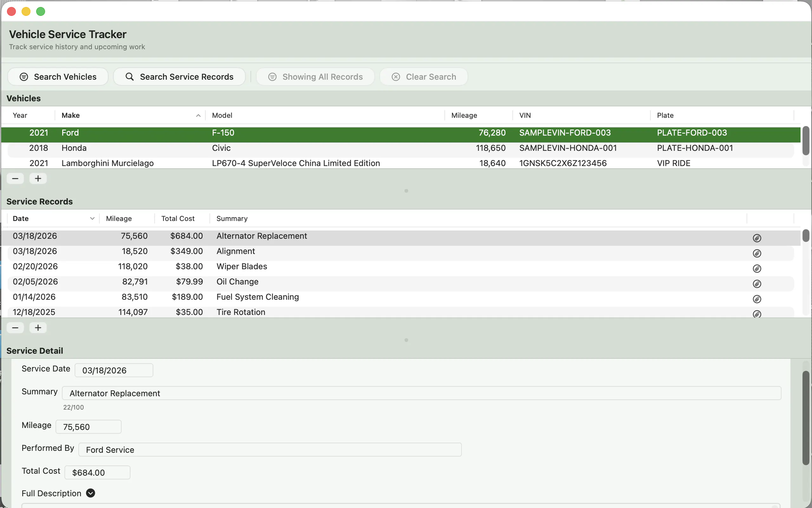Add a new service record with plus button
Screen dimensions: 812x508
[x=38, y=328]
